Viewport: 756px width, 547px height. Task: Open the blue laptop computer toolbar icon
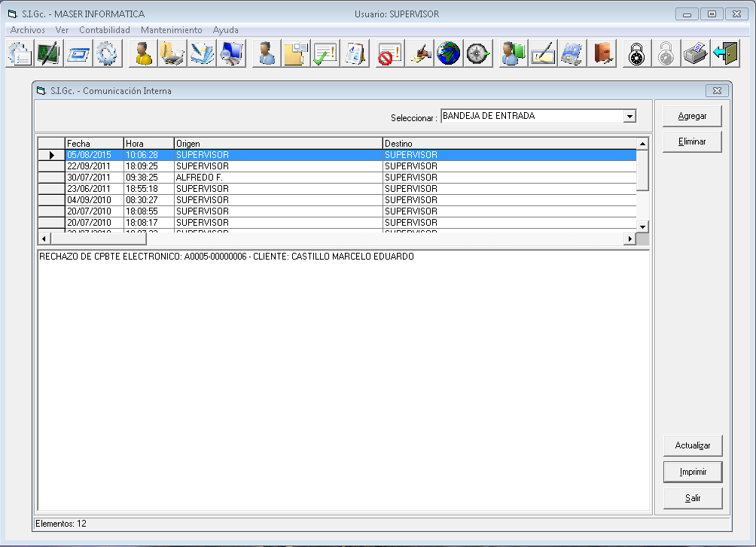click(572, 53)
